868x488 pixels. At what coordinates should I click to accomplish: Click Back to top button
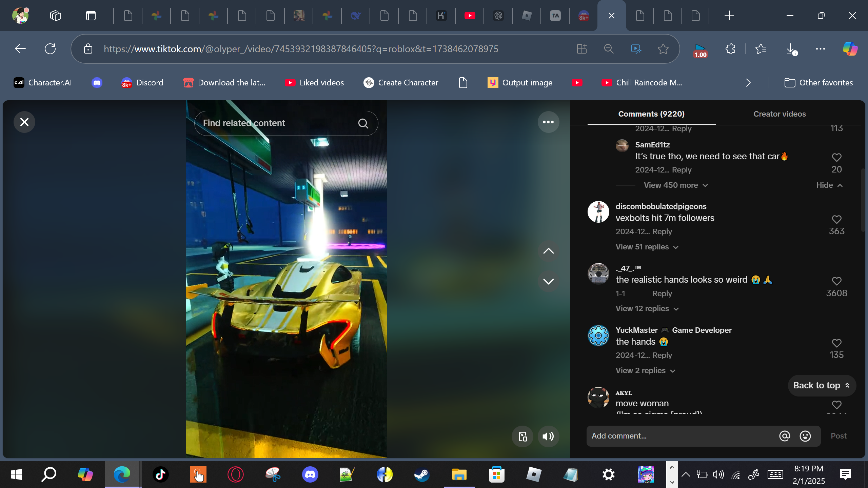822,386
